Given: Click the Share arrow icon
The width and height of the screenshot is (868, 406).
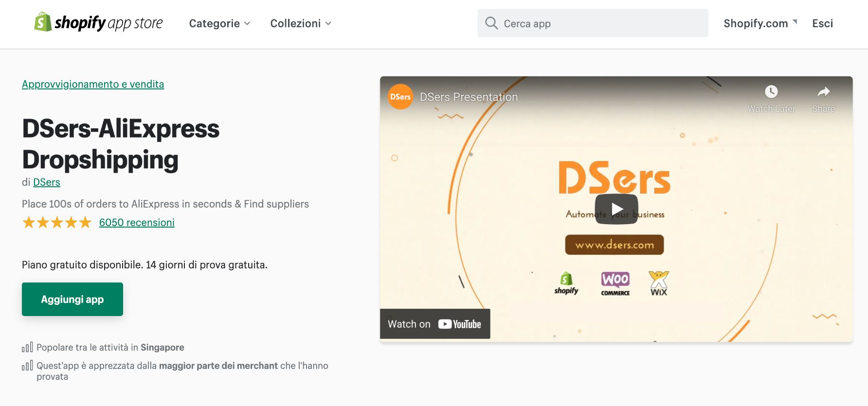Looking at the screenshot, I should 823,92.
